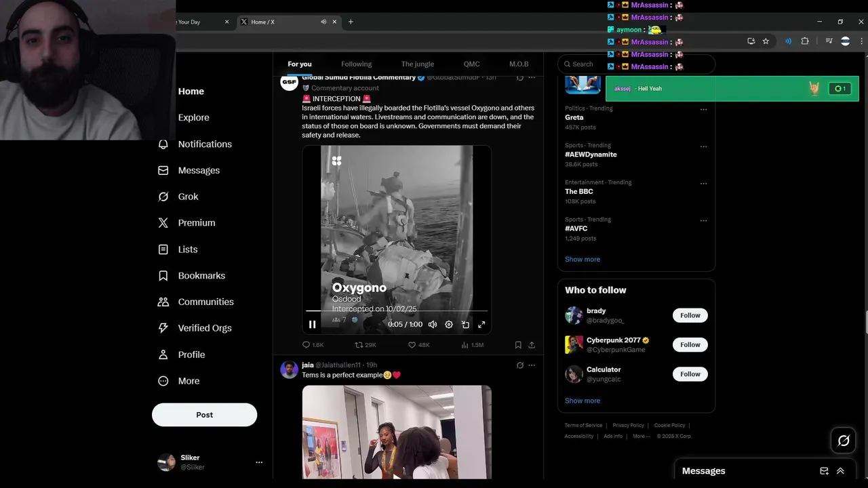Open the Premium X icon item
Screen dimensions: 868x488
coord(186,223)
